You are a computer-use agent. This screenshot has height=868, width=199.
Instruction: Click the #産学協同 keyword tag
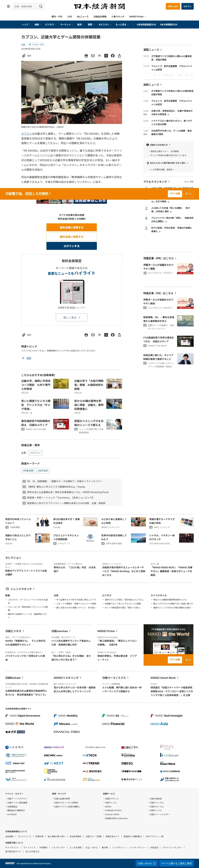(43, 470)
